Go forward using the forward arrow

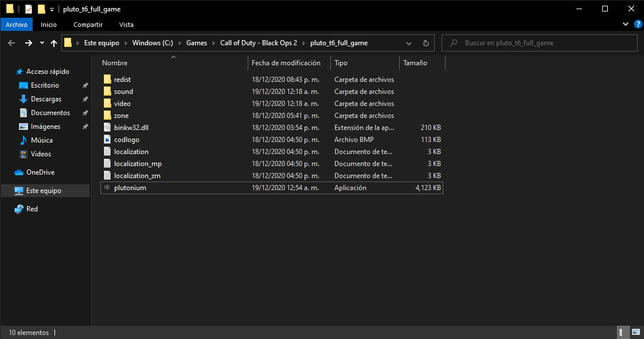[28, 43]
